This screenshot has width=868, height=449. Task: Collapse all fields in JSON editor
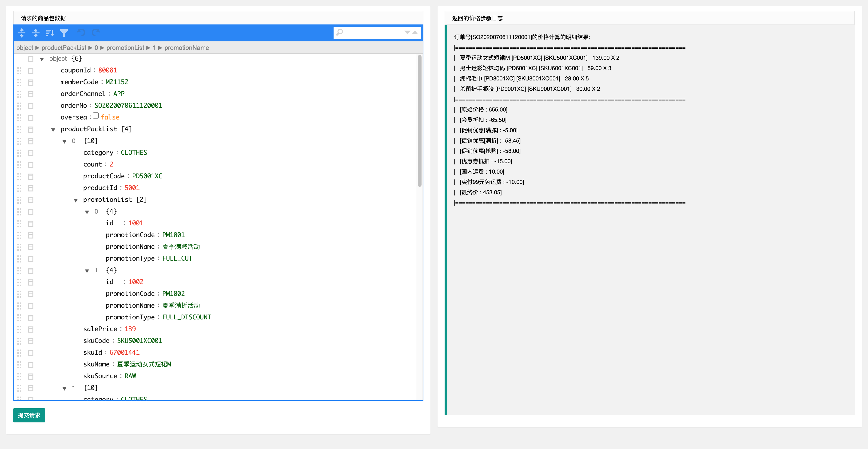click(x=36, y=33)
